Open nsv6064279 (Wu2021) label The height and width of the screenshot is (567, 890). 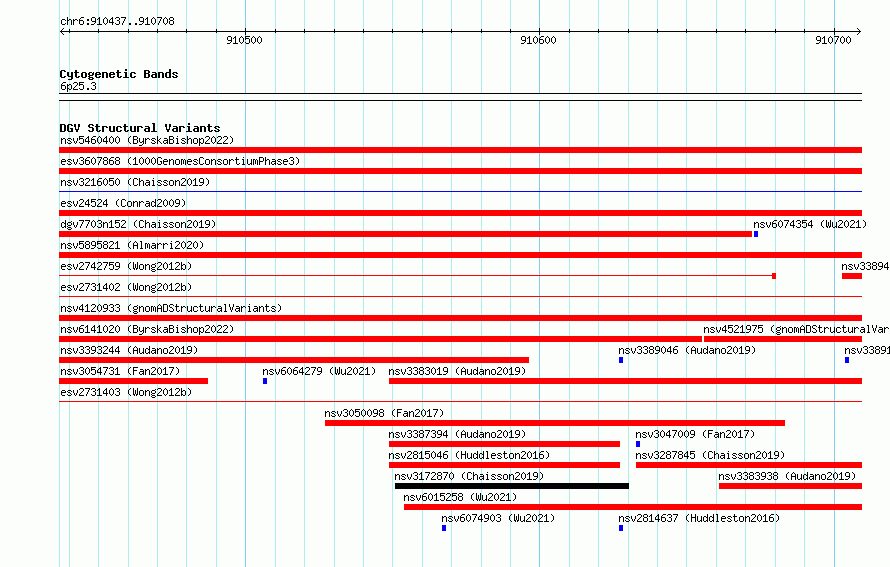click(319, 371)
